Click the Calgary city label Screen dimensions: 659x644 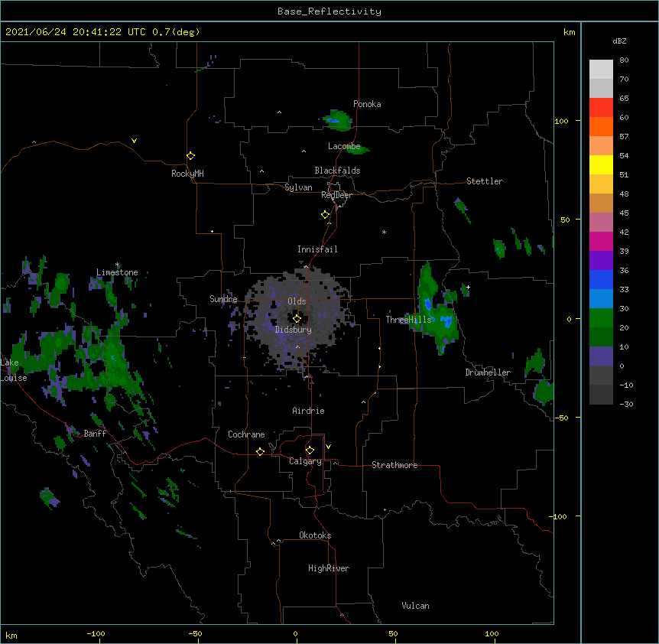point(305,461)
